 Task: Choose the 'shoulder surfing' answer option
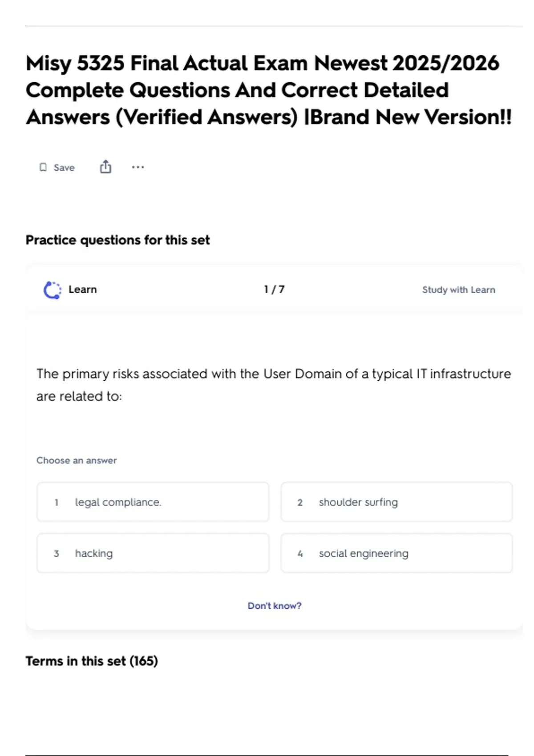click(x=396, y=502)
